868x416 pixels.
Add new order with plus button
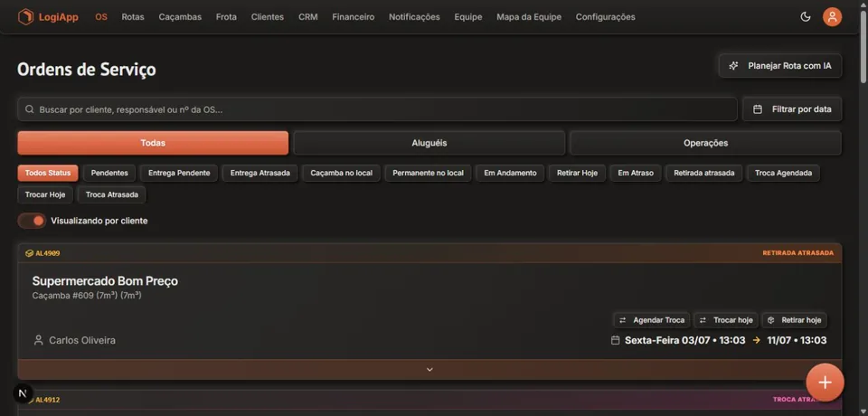click(x=825, y=383)
